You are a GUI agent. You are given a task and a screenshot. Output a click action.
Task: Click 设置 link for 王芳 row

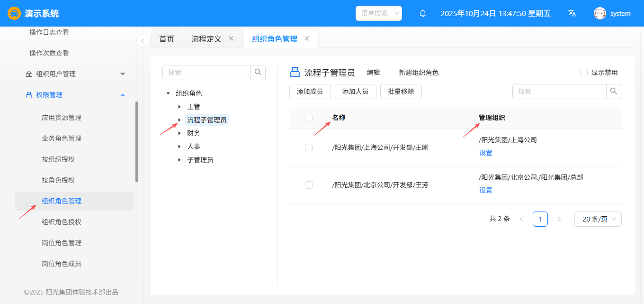tap(486, 190)
